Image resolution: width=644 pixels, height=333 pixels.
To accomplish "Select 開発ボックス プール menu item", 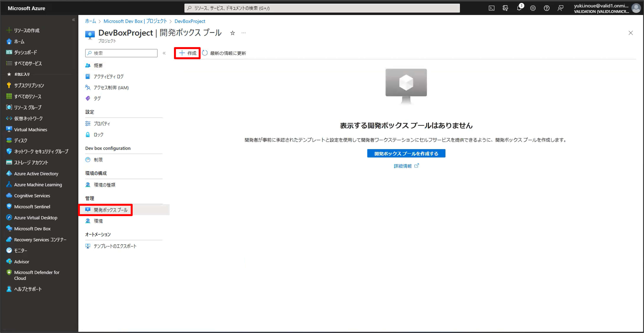I will tap(124, 210).
